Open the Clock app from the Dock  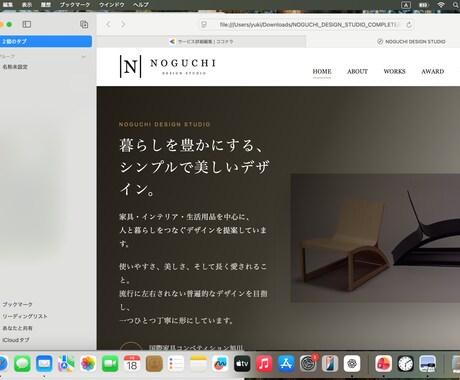405,364
